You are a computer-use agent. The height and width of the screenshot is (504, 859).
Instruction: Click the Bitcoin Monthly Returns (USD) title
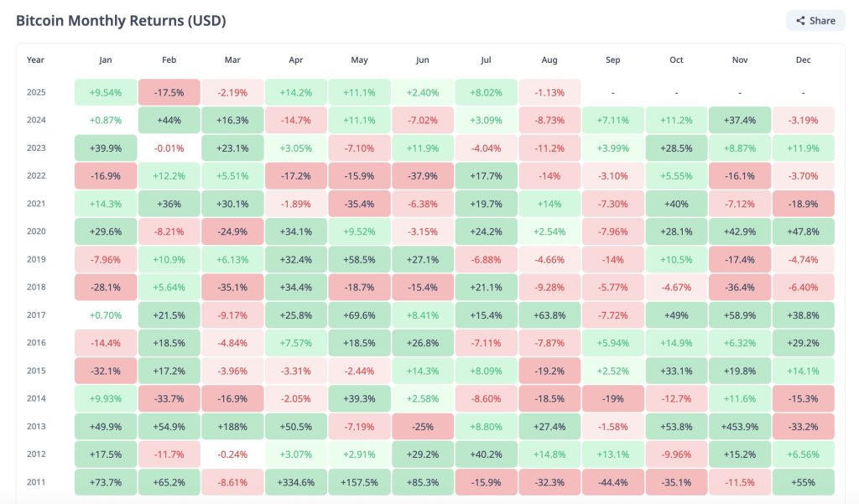121,20
